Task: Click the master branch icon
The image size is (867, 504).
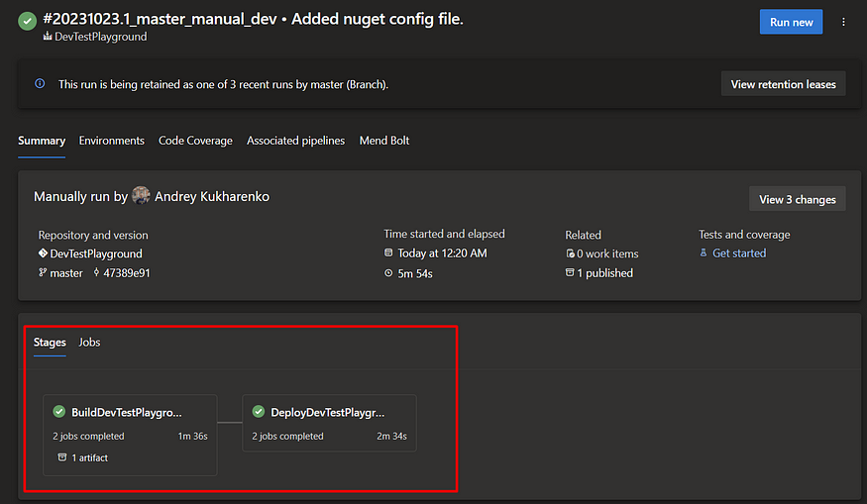Action: click(43, 272)
